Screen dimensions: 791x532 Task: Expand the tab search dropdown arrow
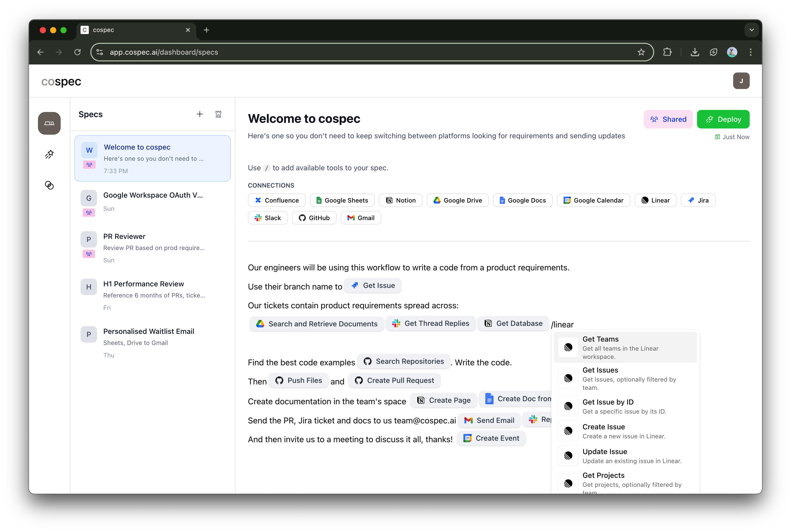tap(752, 30)
